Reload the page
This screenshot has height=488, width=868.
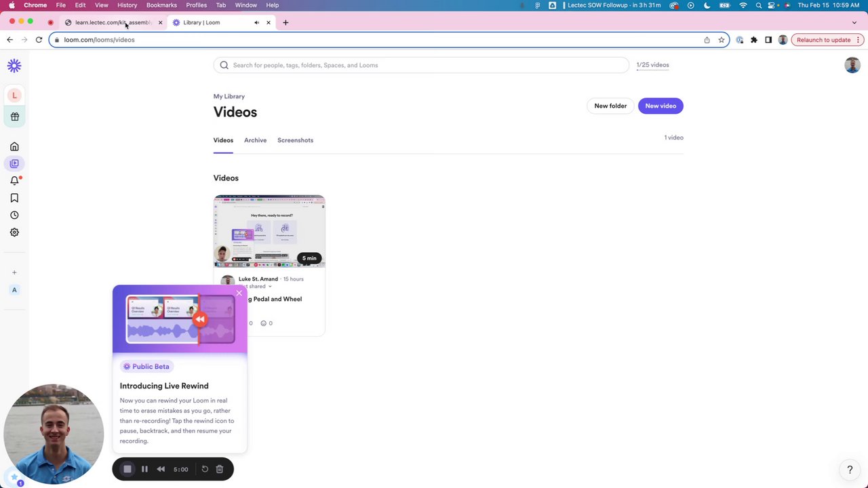click(39, 40)
